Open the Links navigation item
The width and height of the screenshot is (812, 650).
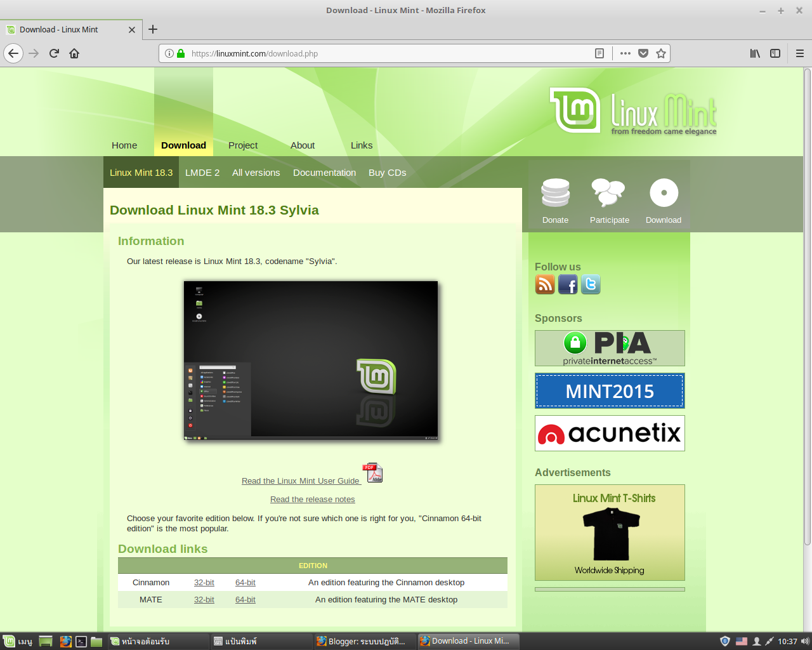tap(362, 145)
